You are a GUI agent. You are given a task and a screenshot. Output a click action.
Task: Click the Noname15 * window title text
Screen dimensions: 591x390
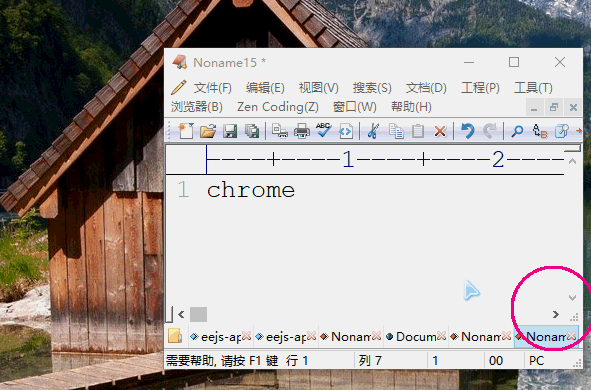tap(230, 63)
